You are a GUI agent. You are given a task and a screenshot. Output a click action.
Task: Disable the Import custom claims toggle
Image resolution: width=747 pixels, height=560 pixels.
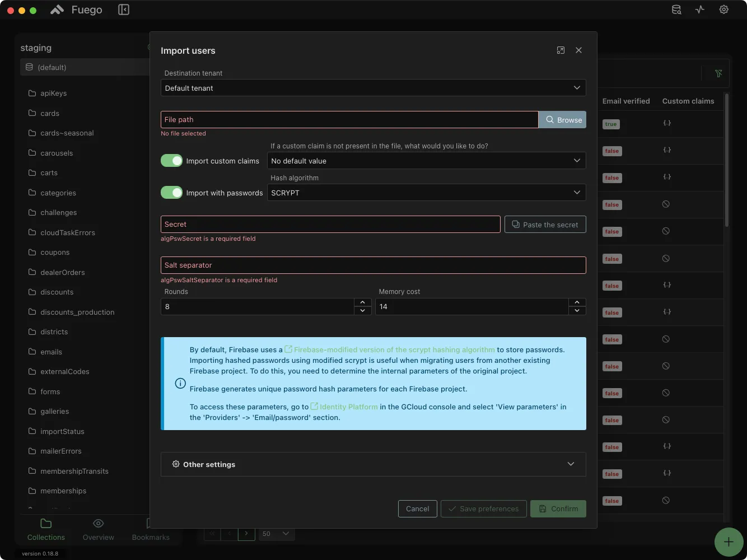(x=171, y=160)
